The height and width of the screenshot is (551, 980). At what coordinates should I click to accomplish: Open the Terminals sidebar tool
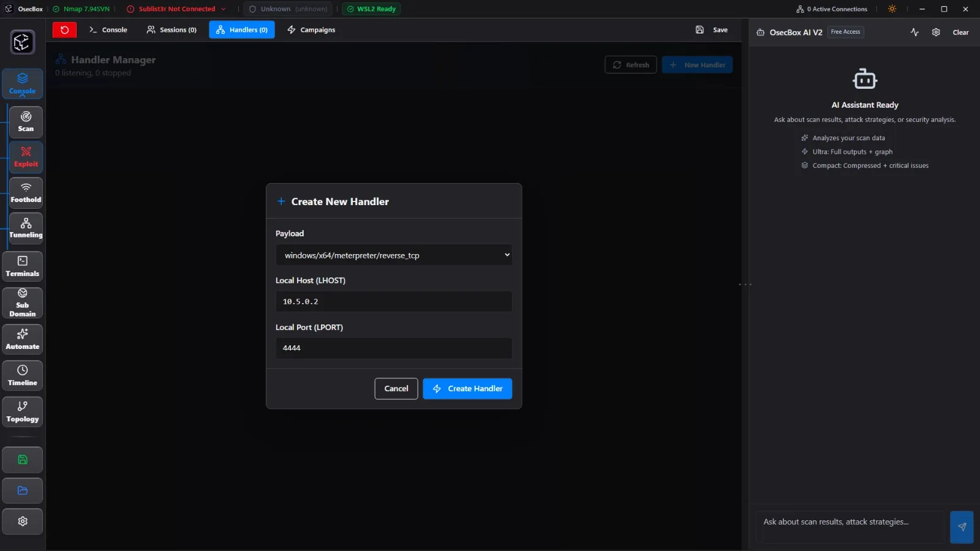tap(23, 266)
